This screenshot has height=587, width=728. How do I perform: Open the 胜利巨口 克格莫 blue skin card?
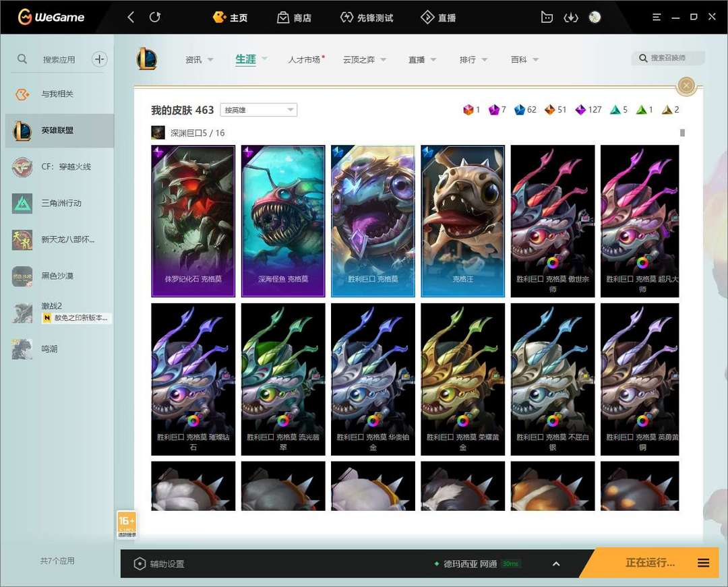pos(373,221)
